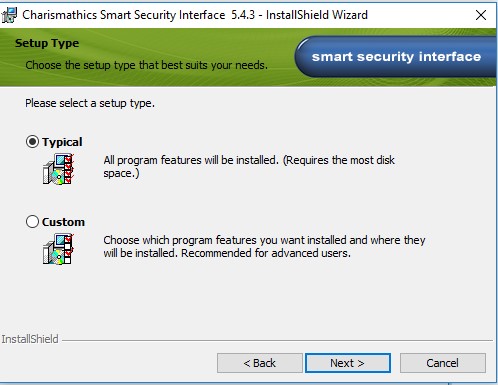Click the Typical option label
The height and width of the screenshot is (385, 498).
tap(62, 142)
